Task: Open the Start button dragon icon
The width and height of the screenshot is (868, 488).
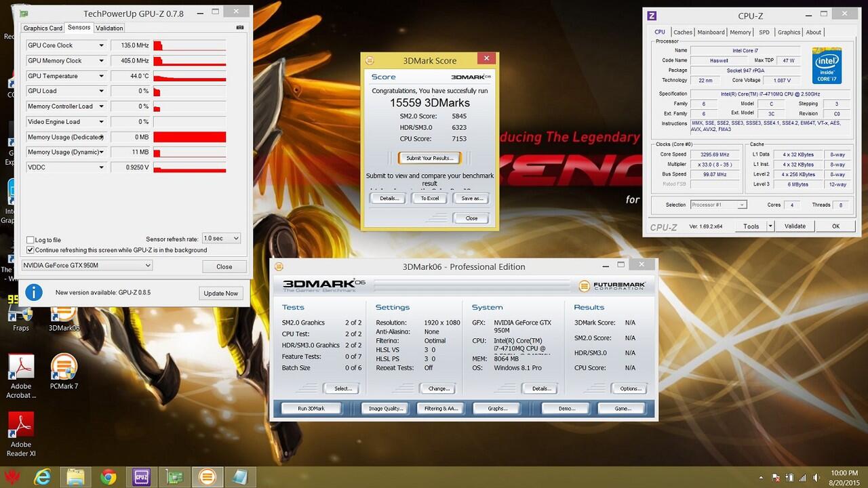Action: pos(11,477)
